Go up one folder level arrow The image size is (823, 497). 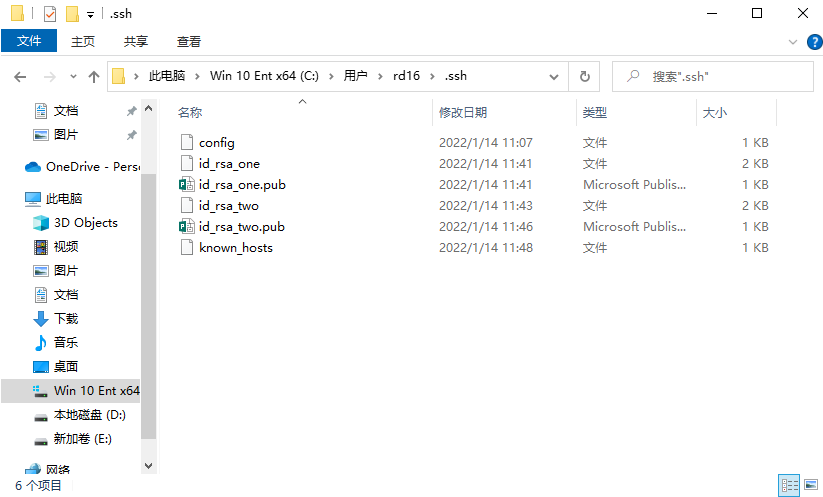[94, 77]
